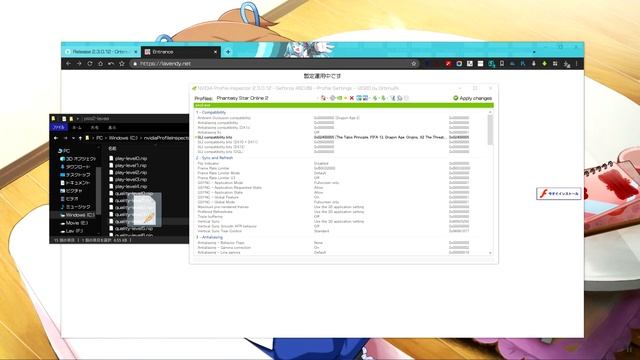
Task: Click the back arrow in File Explorer
Action: (x=56, y=138)
